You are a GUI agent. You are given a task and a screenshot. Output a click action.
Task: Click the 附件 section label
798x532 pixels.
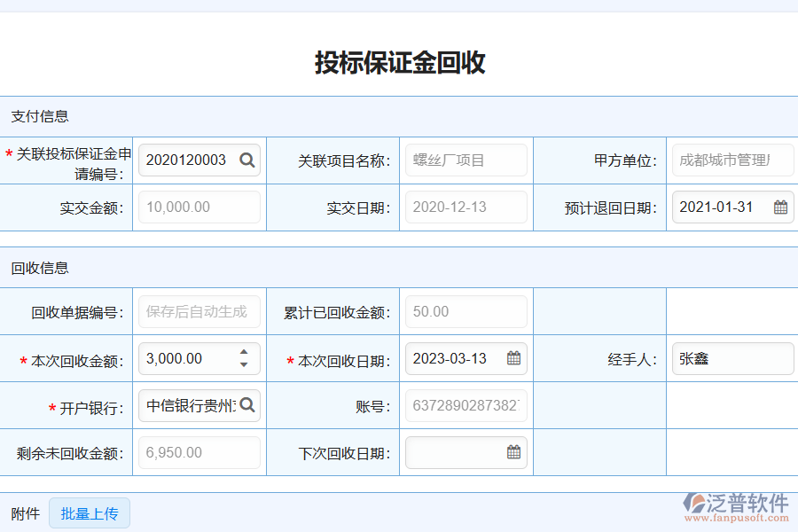(x=25, y=513)
